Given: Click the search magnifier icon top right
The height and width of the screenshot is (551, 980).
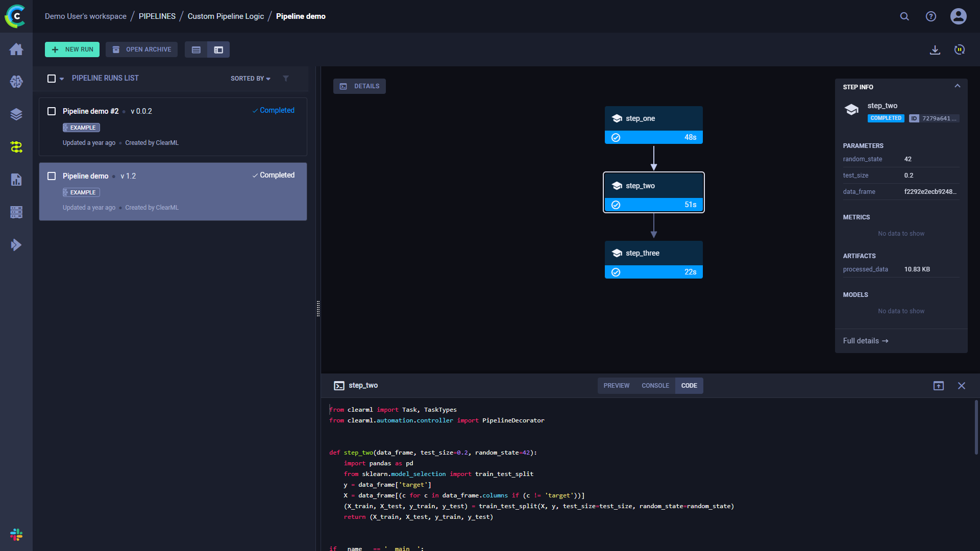Looking at the screenshot, I should (905, 16).
